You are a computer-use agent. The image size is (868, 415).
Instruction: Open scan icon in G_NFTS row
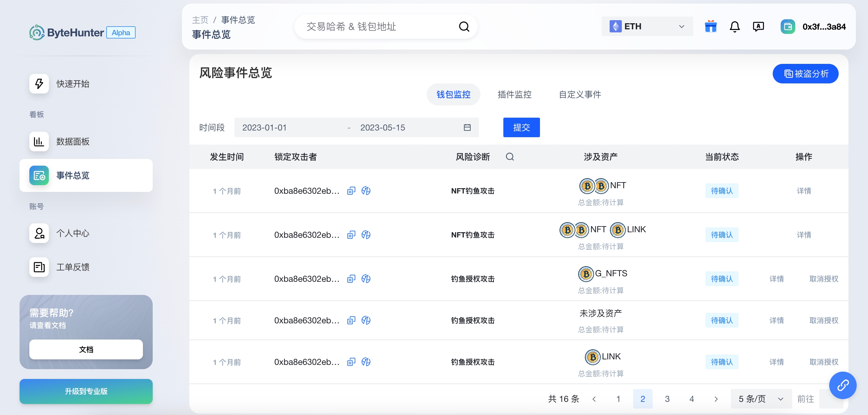[366, 279]
